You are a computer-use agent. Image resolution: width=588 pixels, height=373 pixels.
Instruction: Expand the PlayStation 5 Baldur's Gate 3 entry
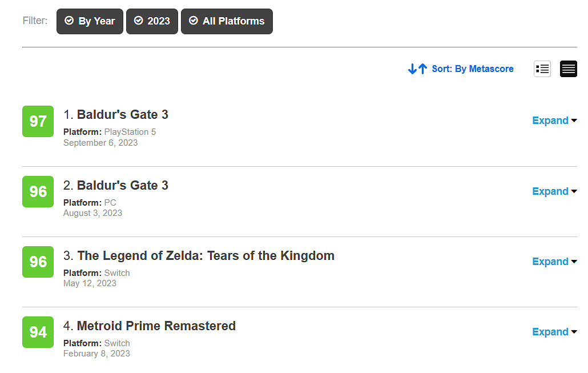point(554,121)
